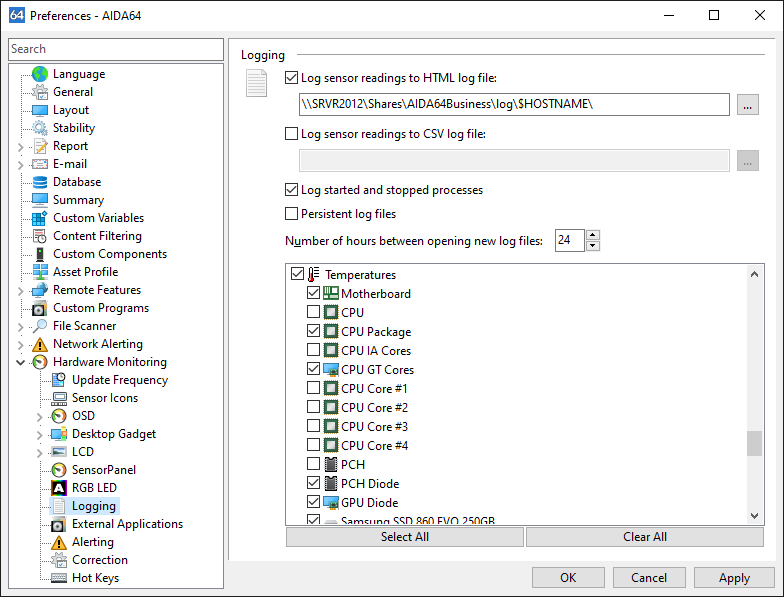This screenshot has width=784, height=597.
Task: Click the RGB LED icon
Action: pos(59,488)
